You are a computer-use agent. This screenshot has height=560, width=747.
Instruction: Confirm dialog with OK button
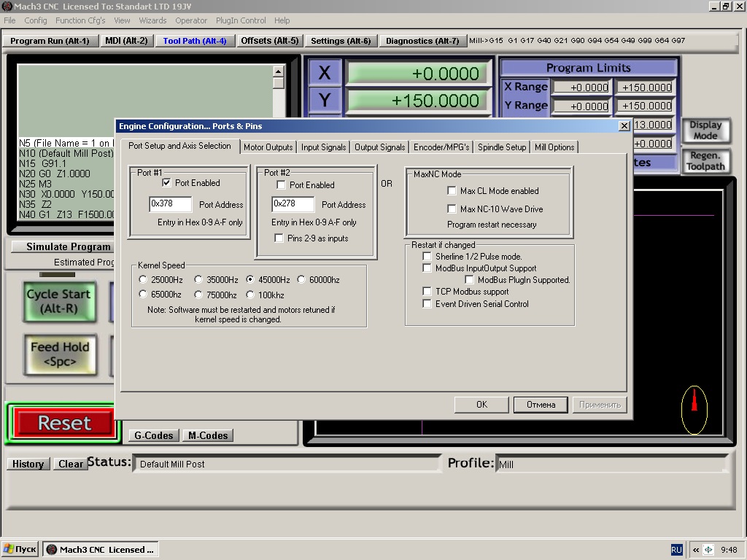tap(481, 405)
